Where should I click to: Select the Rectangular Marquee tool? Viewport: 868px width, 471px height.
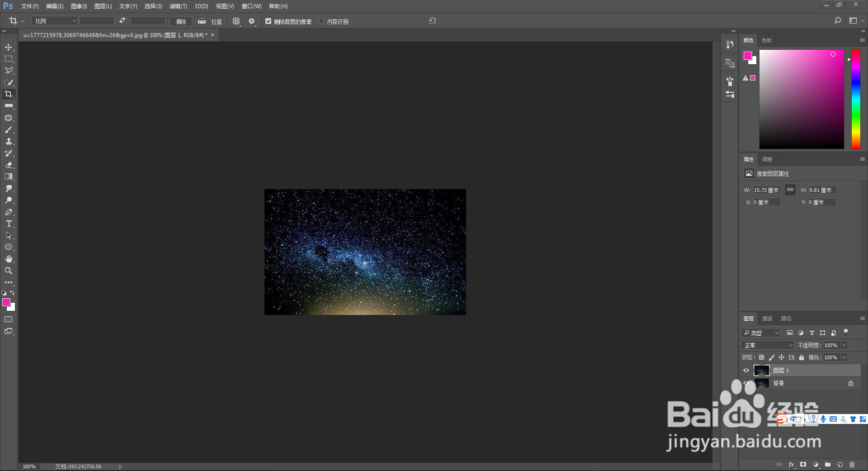tap(9, 59)
